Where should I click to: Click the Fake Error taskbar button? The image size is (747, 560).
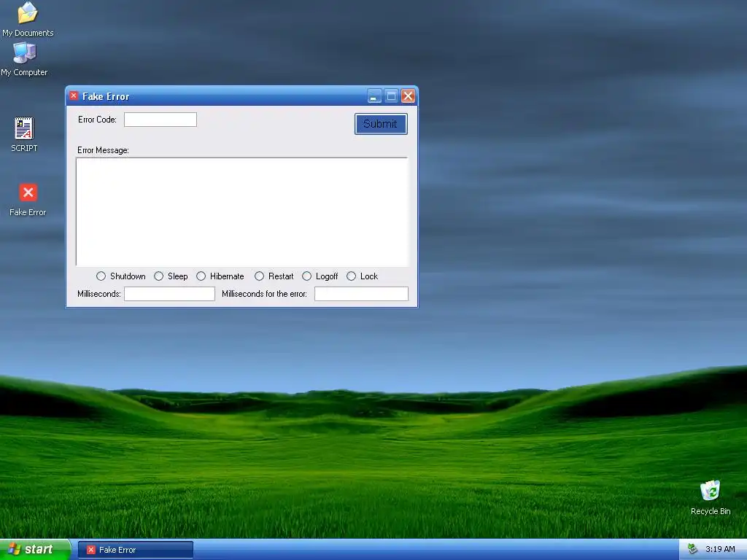[x=136, y=550]
